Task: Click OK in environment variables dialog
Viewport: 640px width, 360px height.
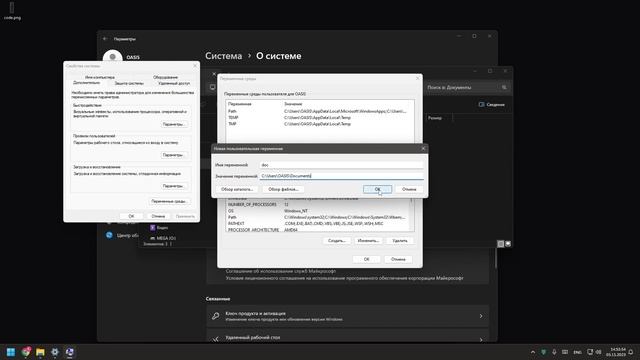Action: click(366, 259)
